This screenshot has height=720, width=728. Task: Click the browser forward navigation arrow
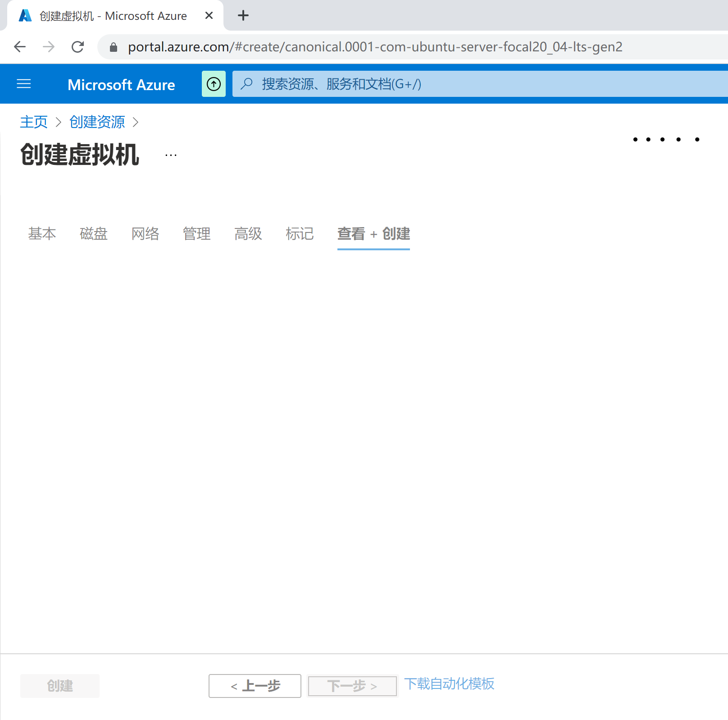point(48,46)
